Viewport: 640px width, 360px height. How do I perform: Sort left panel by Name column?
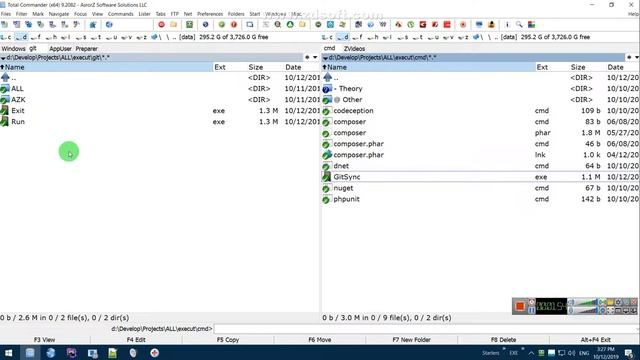click(107, 67)
